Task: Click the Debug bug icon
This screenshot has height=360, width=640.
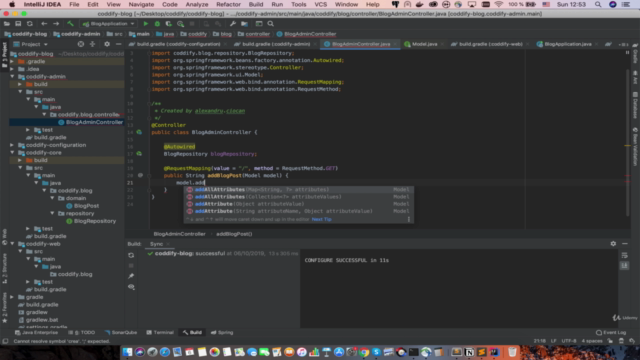Action: coord(157,24)
